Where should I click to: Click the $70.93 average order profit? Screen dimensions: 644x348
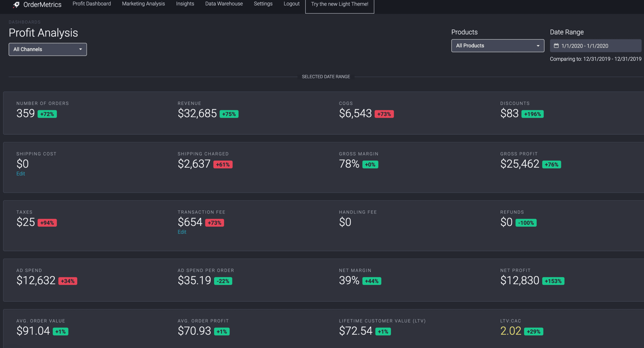194,331
